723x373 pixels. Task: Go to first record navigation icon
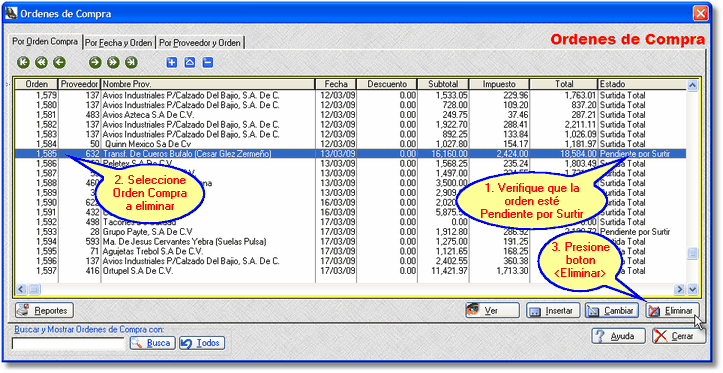point(23,62)
